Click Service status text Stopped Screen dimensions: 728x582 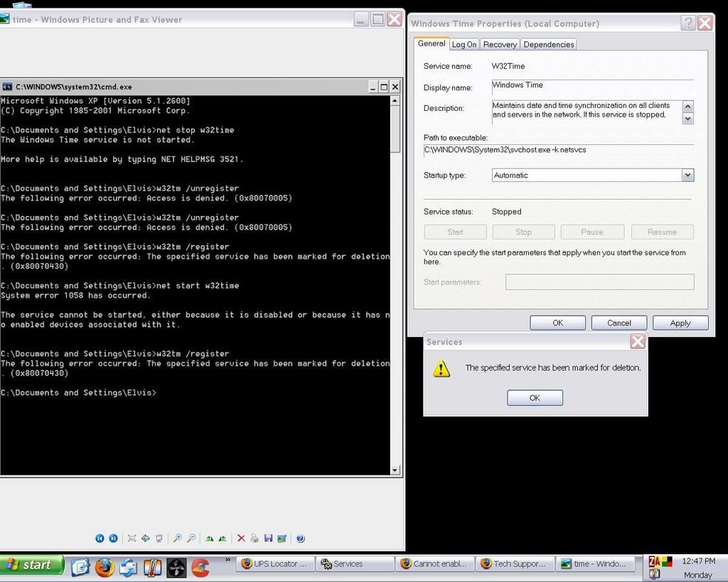(x=506, y=212)
